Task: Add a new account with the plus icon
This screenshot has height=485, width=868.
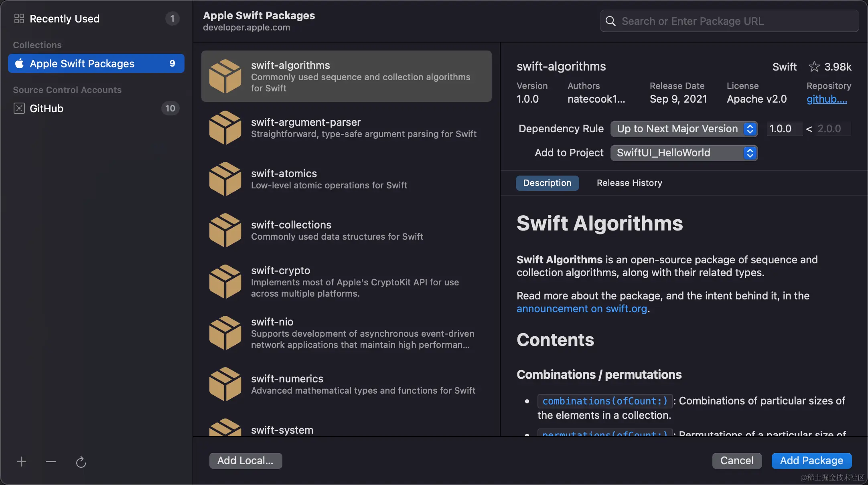Action: pos(21,461)
